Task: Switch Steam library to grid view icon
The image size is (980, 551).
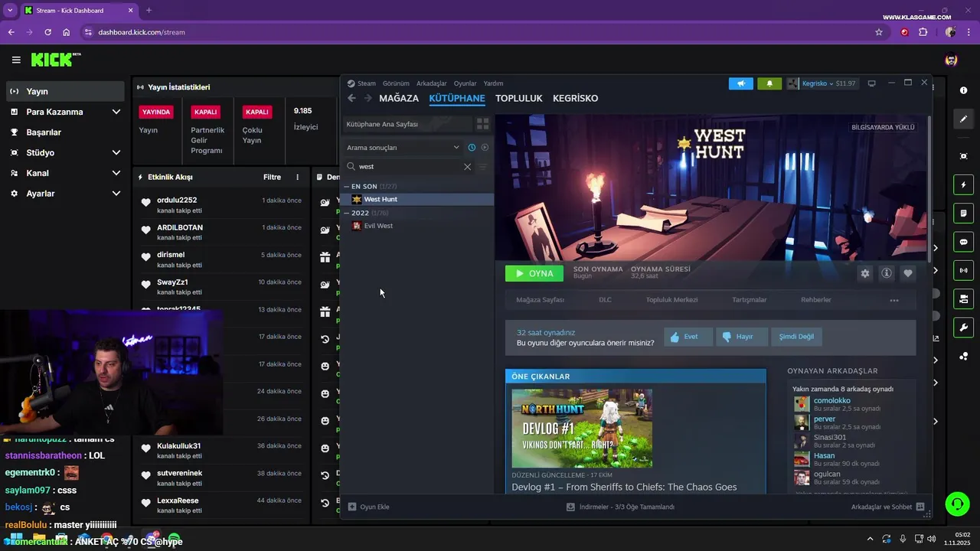Action: click(x=482, y=123)
